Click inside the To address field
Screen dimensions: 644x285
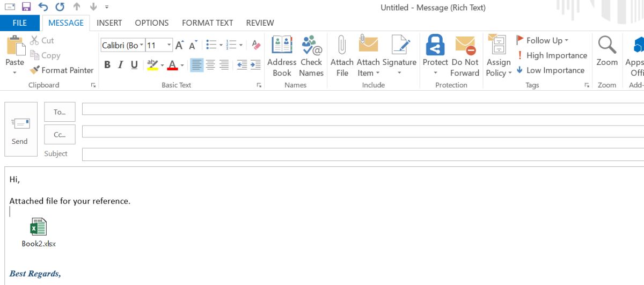[363, 109]
